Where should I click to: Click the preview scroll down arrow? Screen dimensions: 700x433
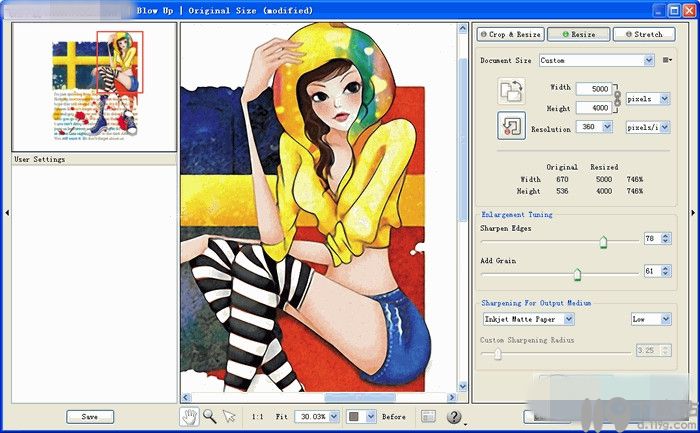462,386
